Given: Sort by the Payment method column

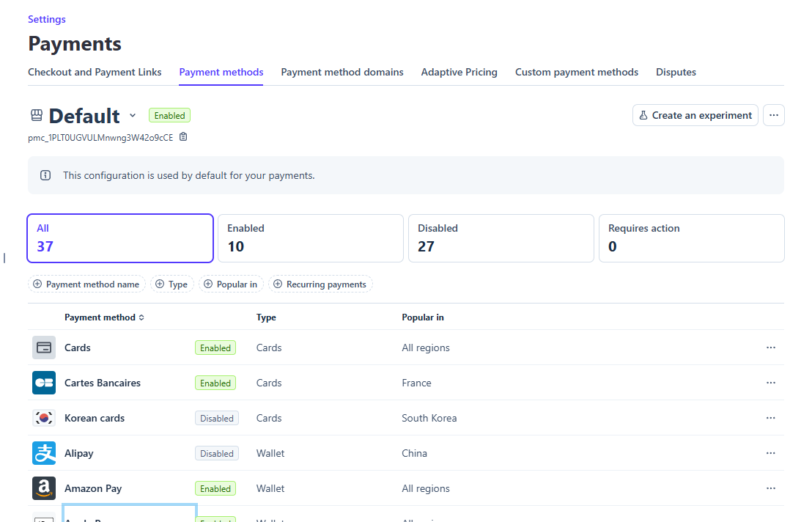Looking at the screenshot, I should click(104, 317).
